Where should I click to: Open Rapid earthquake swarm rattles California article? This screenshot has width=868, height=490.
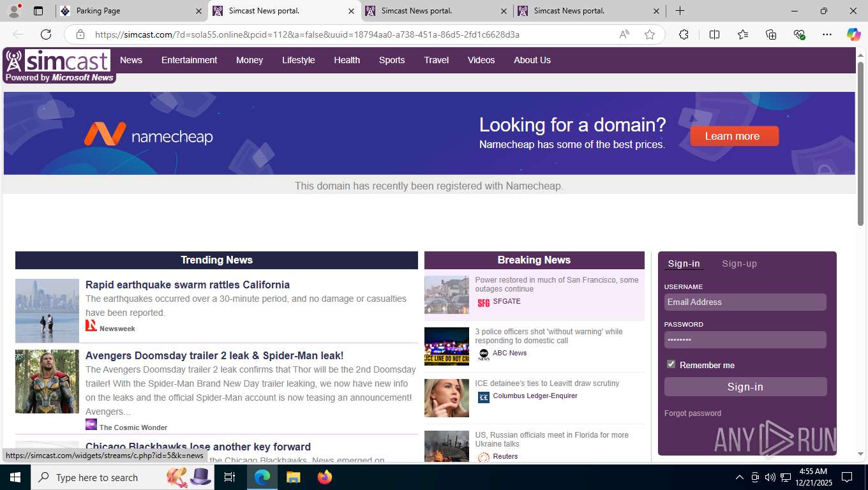pos(188,285)
